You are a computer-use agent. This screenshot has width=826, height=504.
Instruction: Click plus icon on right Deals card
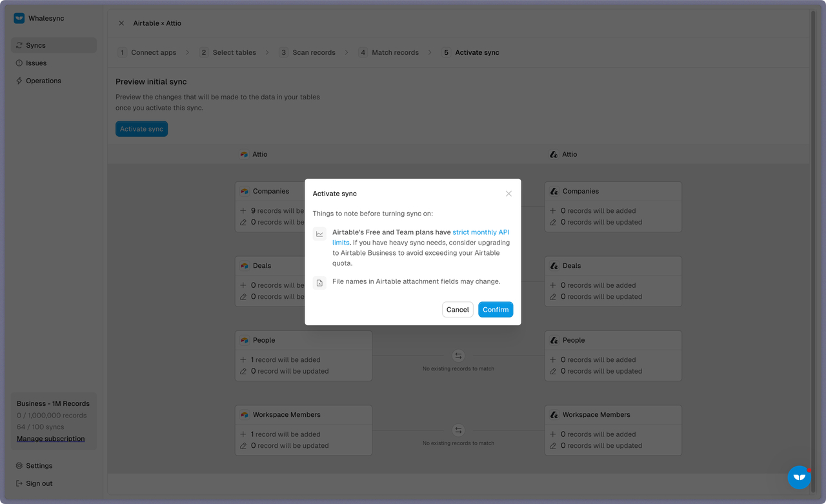tap(553, 285)
